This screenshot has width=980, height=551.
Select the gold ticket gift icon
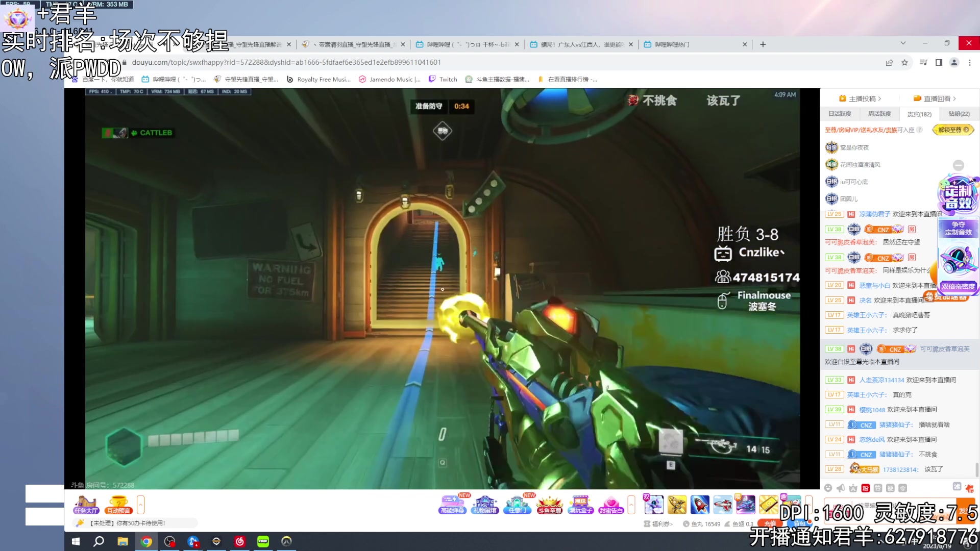(768, 505)
